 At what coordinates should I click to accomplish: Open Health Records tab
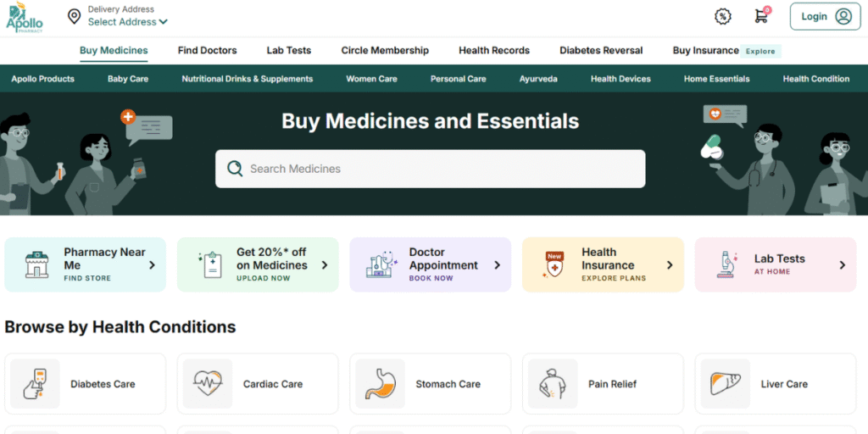tap(494, 50)
